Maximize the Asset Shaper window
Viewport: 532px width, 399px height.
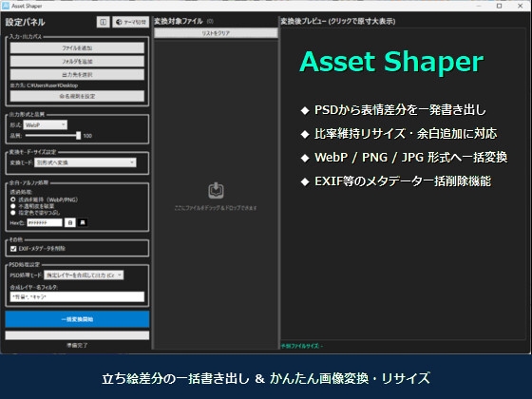pos(499,6)
